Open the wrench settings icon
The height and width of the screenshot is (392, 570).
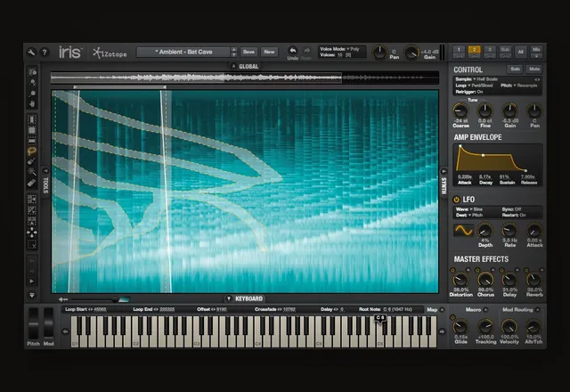31,53
